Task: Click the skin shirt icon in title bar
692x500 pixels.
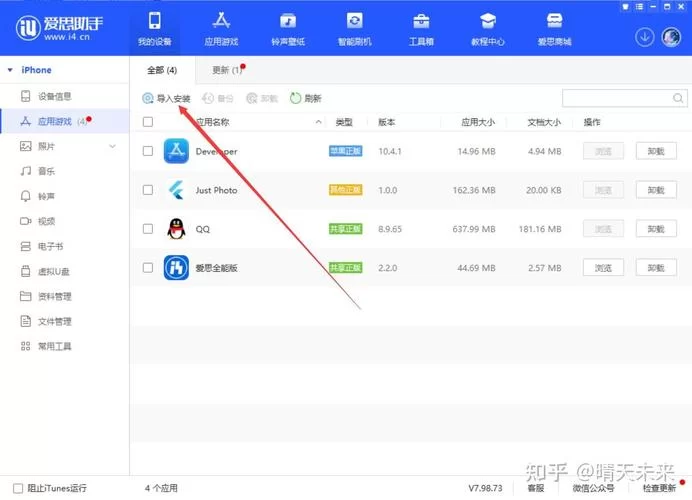Action: (x=625, y=7)
